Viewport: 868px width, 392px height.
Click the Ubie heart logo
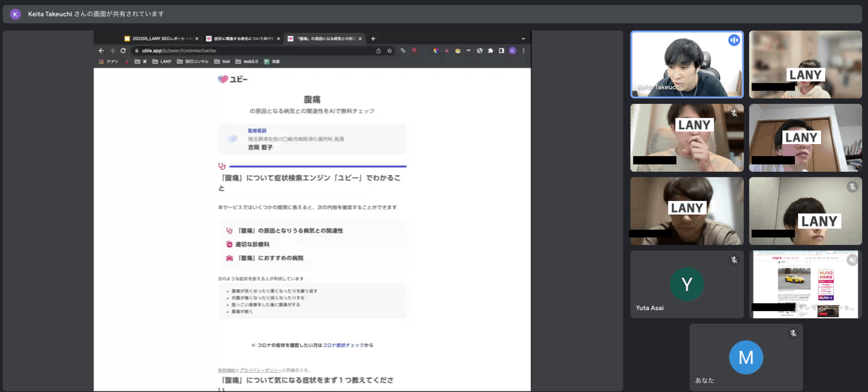click(x=223, y=79)
